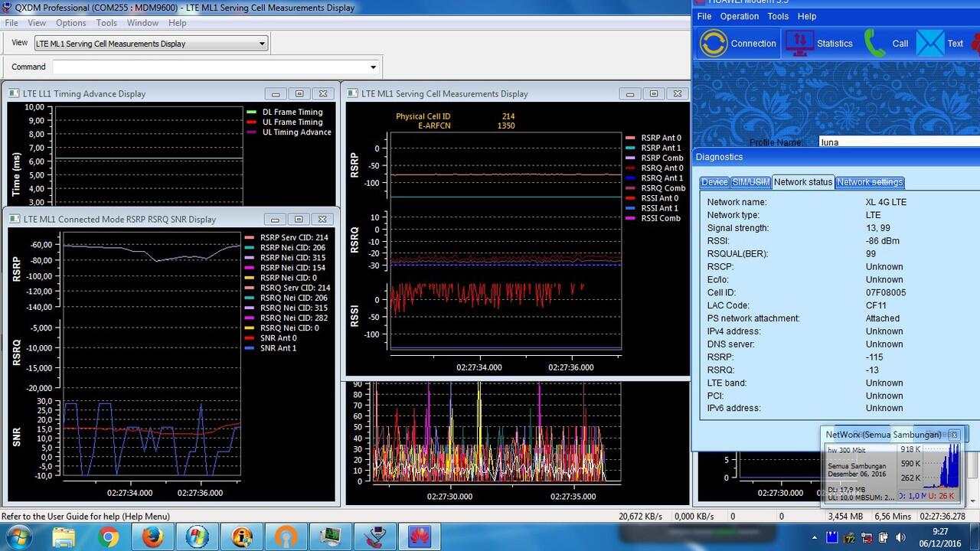Click the LTE LL1 Timing Advance window icon

click(15, 93)
